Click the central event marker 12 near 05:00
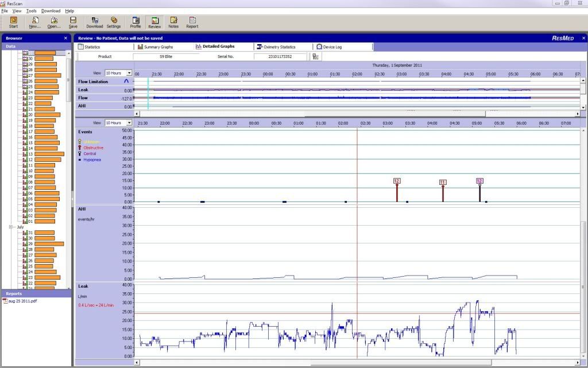This screenshot has height=368, width=588. click(479, 181)
